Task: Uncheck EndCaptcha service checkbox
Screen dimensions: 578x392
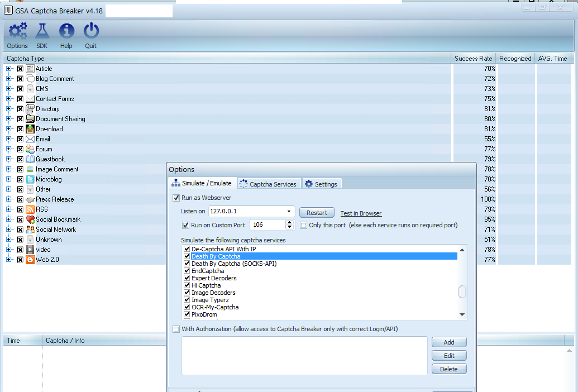Action: pos(187,270)
